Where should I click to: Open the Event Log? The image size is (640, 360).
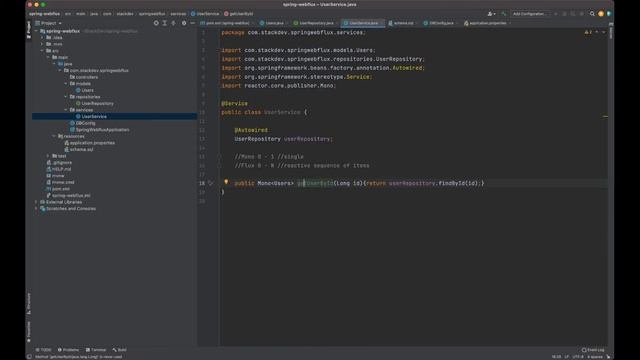tap(593, 350)
